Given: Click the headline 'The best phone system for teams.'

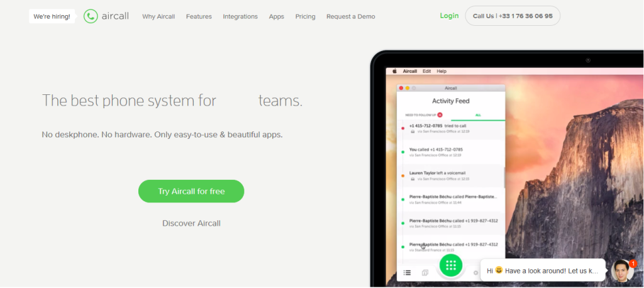Looking at the screenshot, I should [172, 101].
